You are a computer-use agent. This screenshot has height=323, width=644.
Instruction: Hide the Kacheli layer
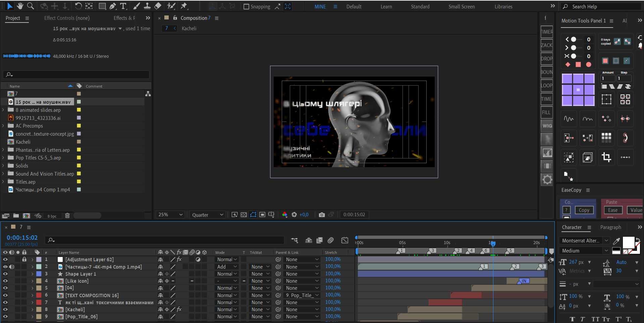coord(5,309)
